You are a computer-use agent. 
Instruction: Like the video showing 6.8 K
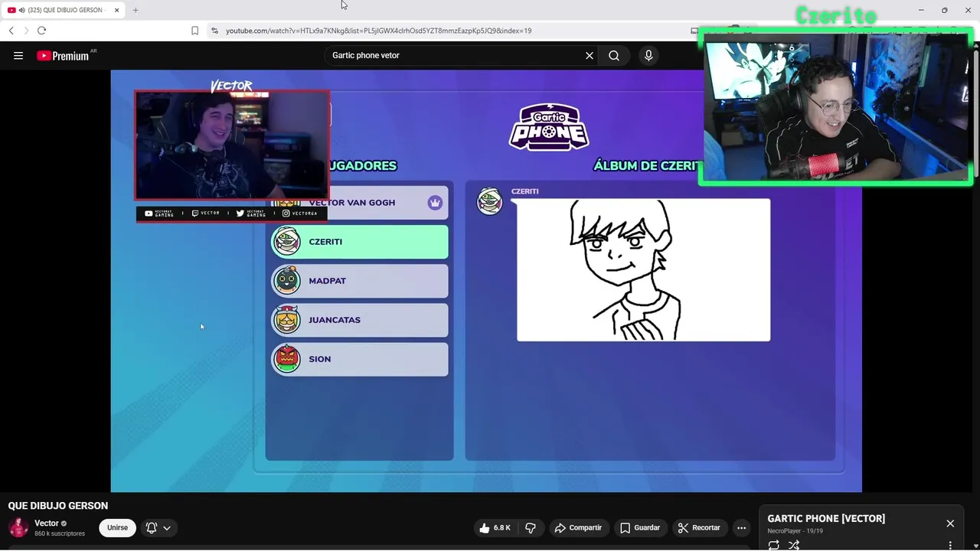tap(495, 528)
